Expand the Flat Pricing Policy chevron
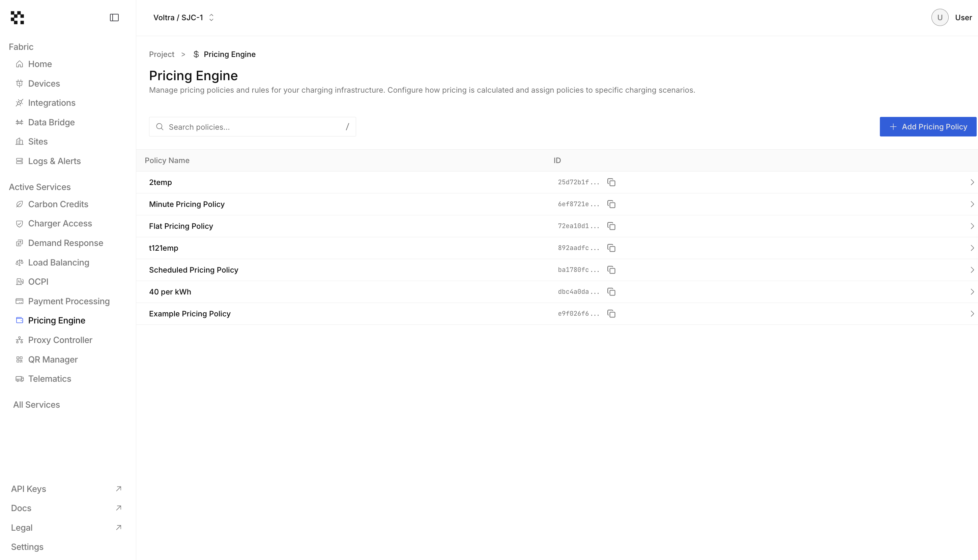Viewport: 978px width, 560px height. 972,226
